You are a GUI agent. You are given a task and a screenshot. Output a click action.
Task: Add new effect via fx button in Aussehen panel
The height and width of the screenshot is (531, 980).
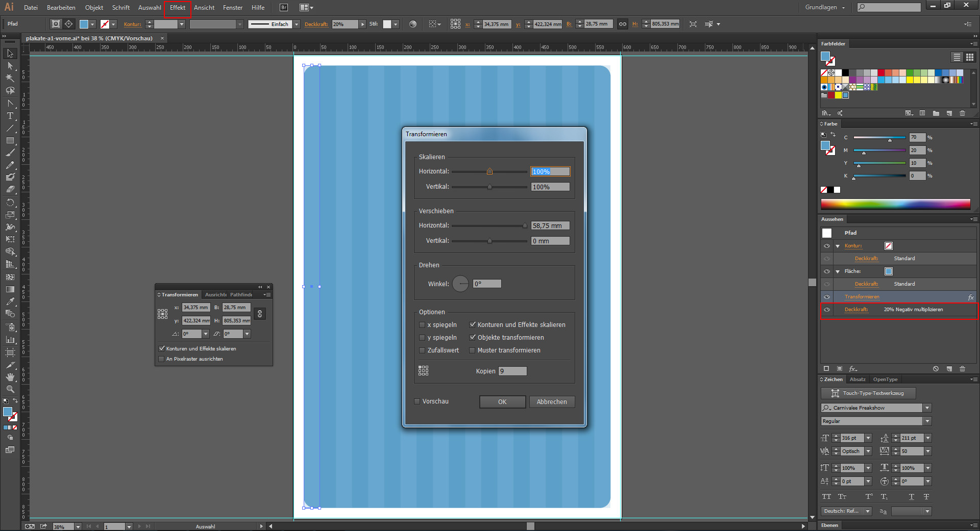[x=853, y=368]
